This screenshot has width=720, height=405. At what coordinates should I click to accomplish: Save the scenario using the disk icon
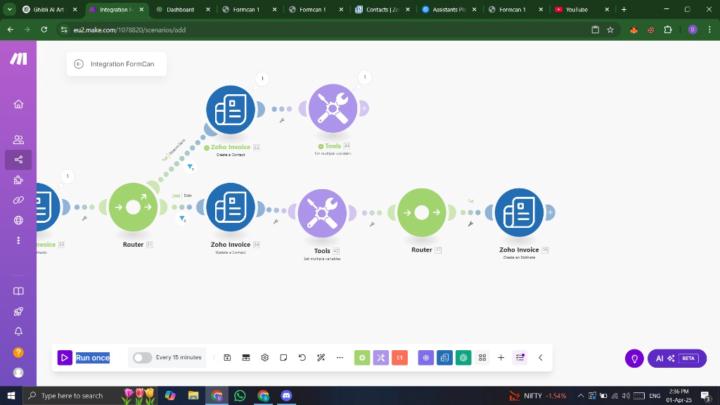coord(227,358)
